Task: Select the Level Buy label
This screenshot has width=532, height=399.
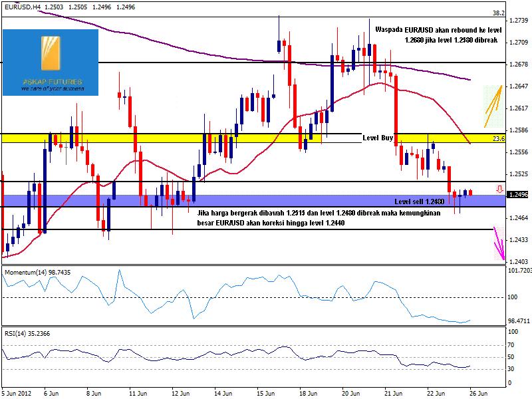Action: click(378, 138)
